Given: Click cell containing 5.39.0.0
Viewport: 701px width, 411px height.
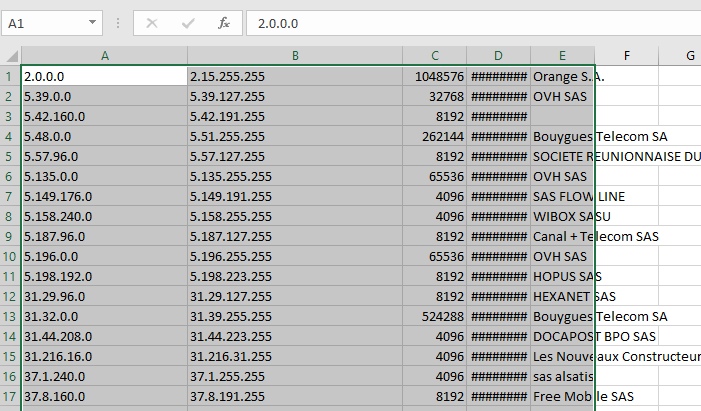Looking at the screenshot, I should [x=105, y=96].
